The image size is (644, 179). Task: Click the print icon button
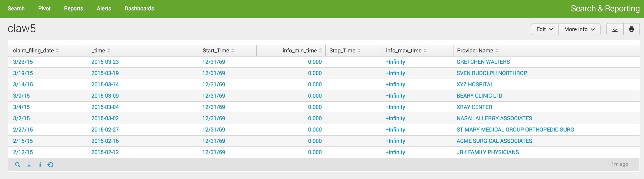pos(631,29)
